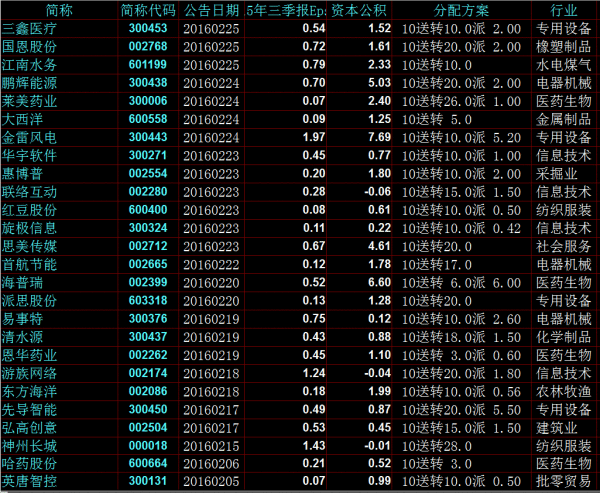Select stock name 派思股份

click(29, 300)
